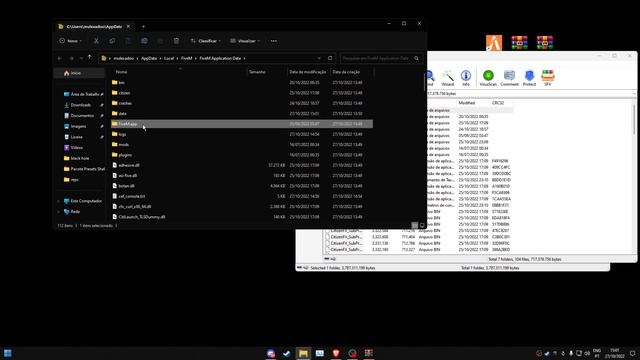Viewport: 640px width, 360px height.
Task: Select the cef_console.txt file
Action: [x=242, y=196]
